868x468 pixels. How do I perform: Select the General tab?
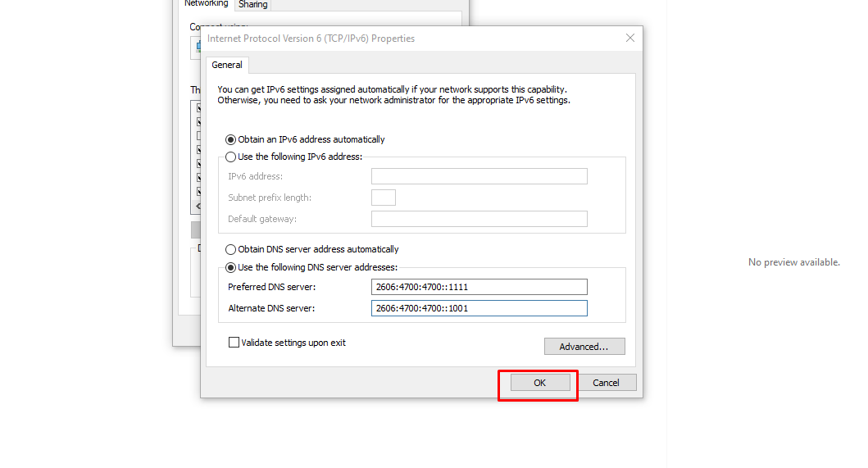(x=227, y=65)
